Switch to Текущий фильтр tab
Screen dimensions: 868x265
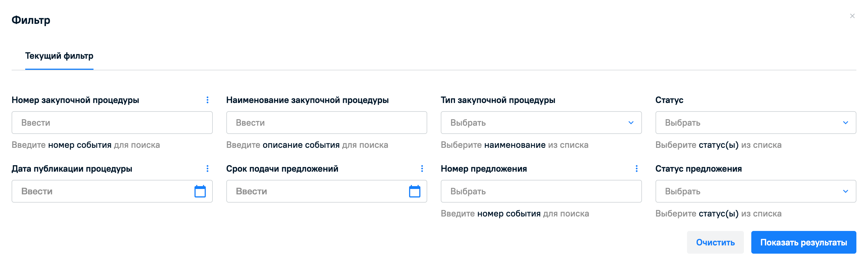coord(59,56)
